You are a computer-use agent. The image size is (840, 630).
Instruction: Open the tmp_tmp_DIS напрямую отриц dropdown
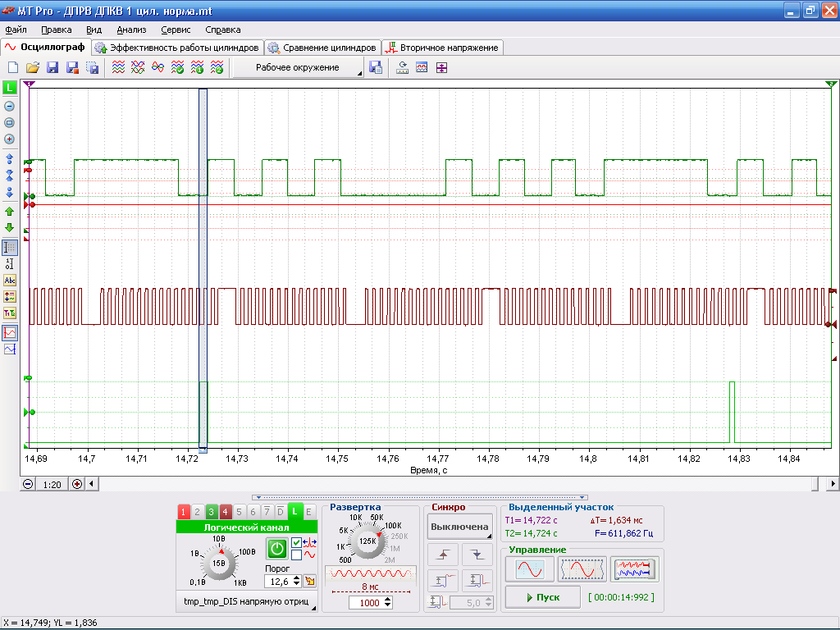[x=246, y=601]
